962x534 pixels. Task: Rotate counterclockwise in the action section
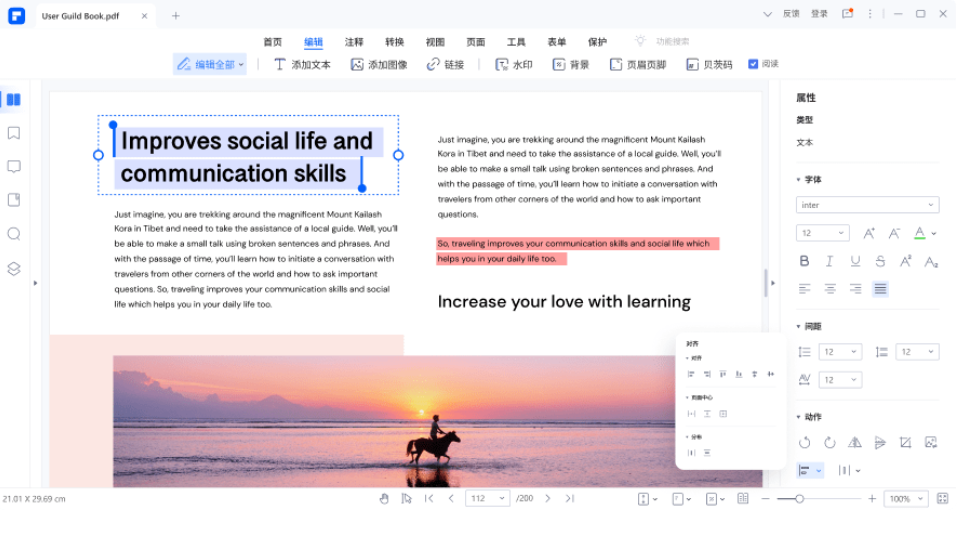(x=804, y=443)
